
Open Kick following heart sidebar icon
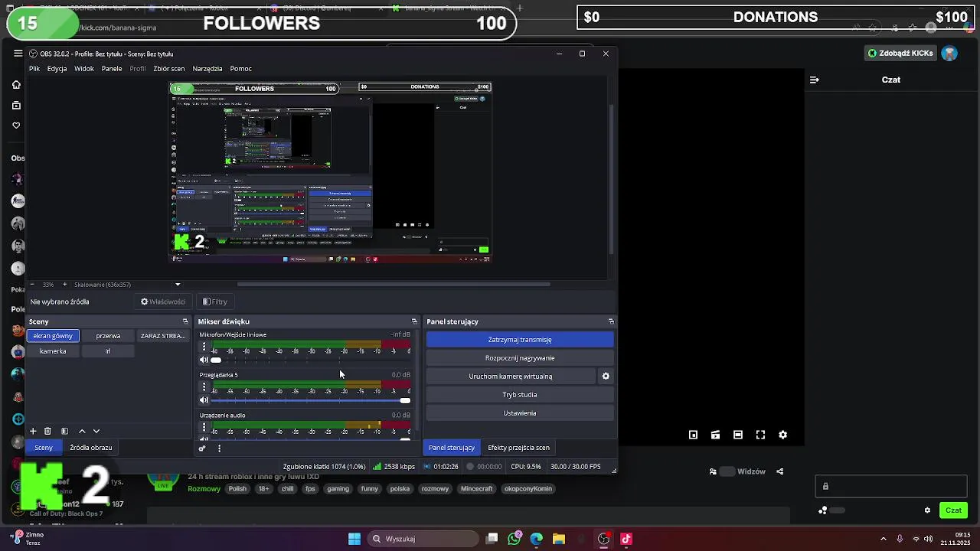tap(17, 126)
